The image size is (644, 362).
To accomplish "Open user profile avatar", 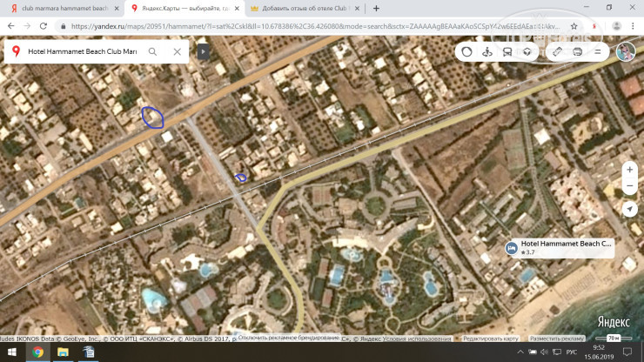I will 625,51.
